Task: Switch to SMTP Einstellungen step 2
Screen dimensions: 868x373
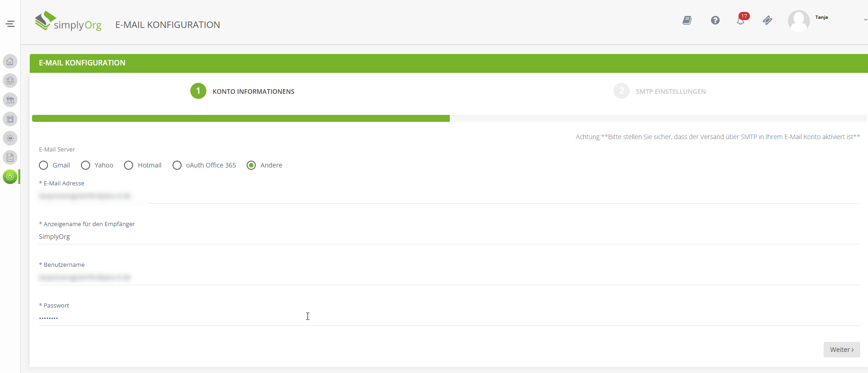Action: click(621, 91)
